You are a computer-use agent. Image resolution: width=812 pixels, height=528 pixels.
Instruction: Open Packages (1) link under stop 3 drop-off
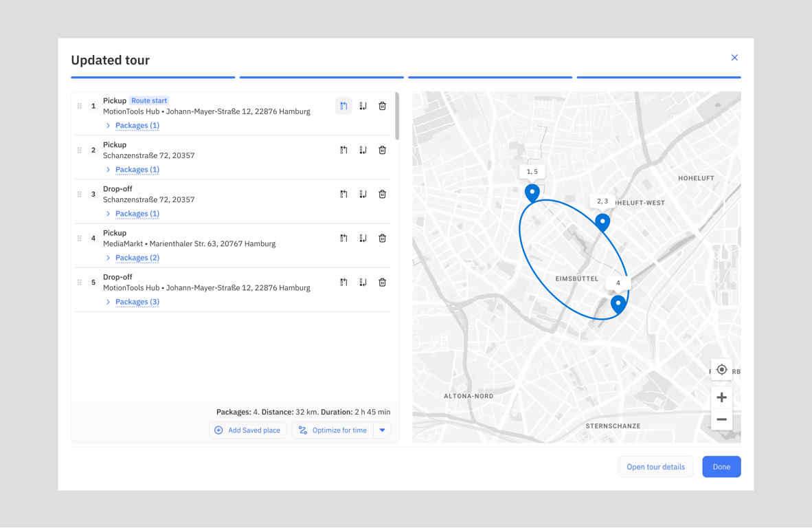click(x=137, y=214)
